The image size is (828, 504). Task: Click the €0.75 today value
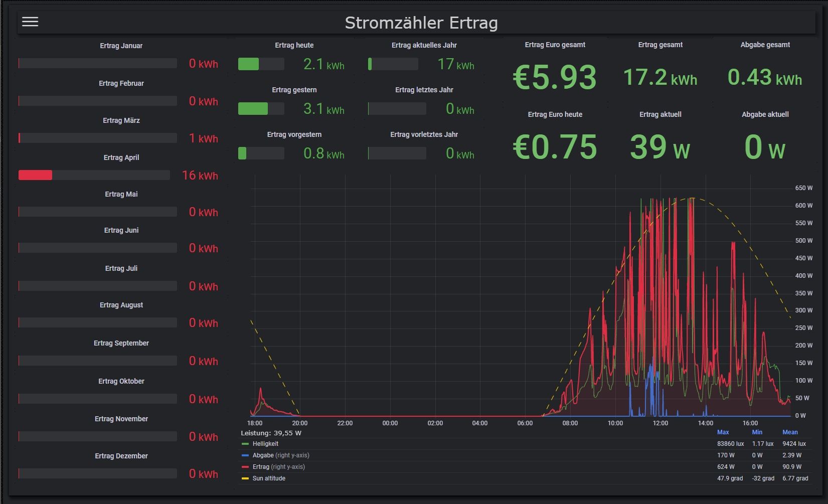click(555, 147)
